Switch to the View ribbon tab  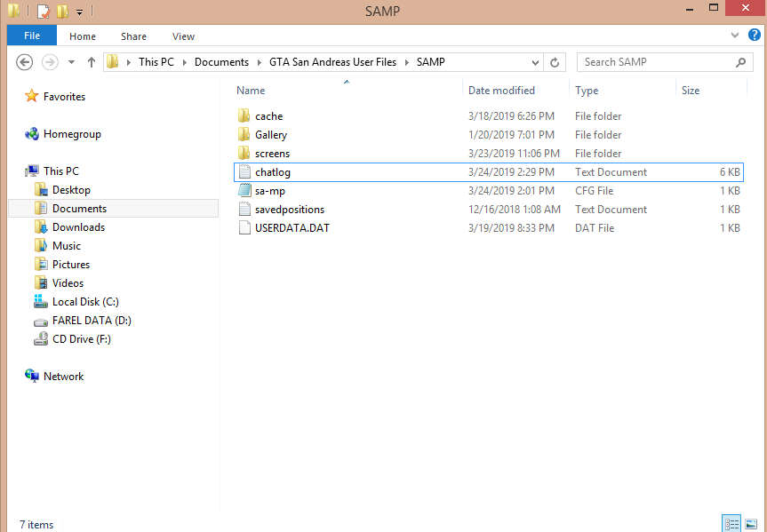[183, 36]
